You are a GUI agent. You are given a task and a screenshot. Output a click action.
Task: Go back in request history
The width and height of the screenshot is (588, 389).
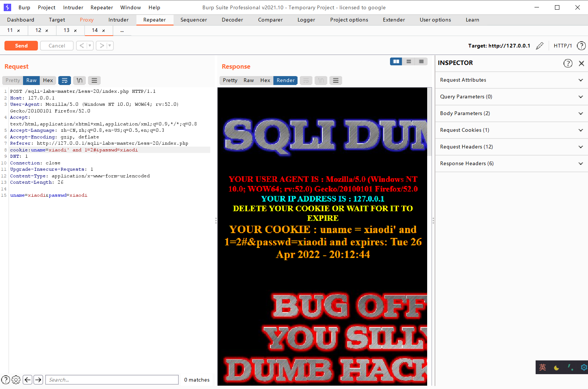tap(82, 46)
